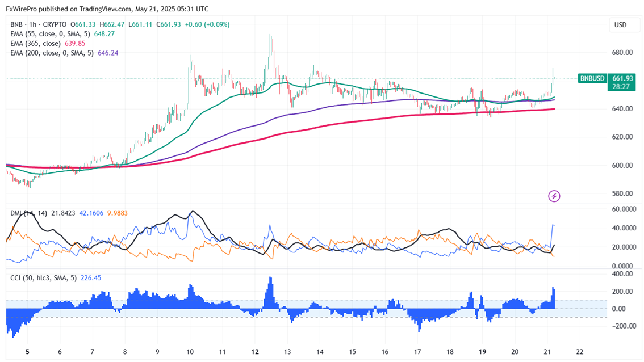The width and height of the screenshot is (644, 362).
Task: Click the +0.60 (+0.09%) change value
Action: click(x=207, y=24)
